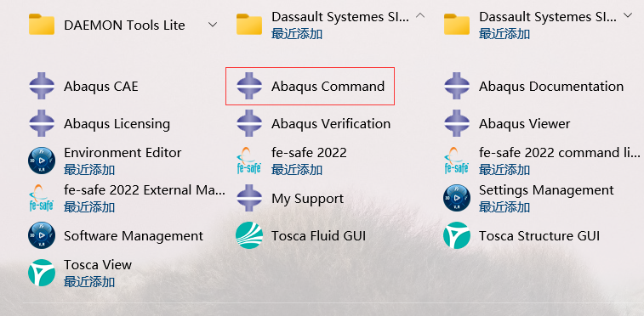Viewport: 644px width, 316px height.
Task: Expand the DAEMON Tools Lite folder chevron
Action: click(x=213, y=25)
